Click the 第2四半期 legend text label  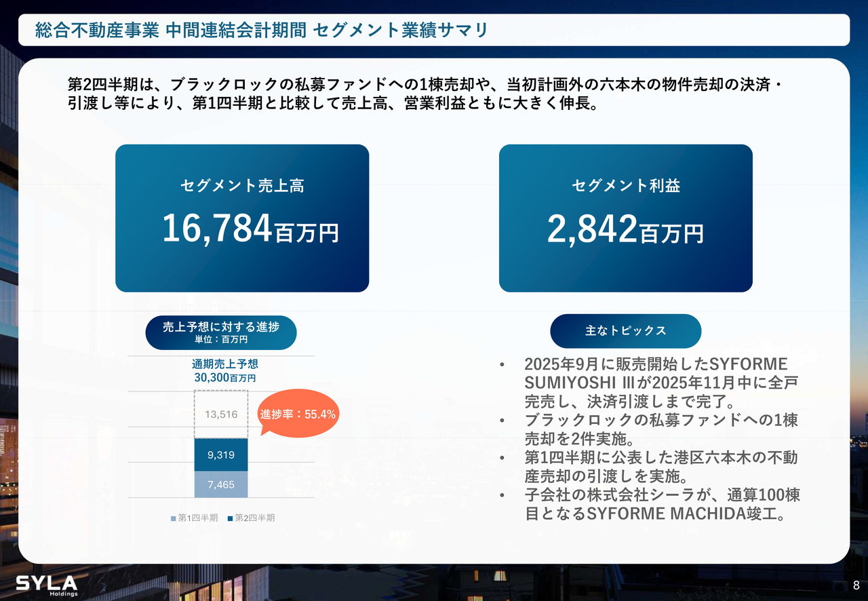pyautogui.click(x=255, y=518)
